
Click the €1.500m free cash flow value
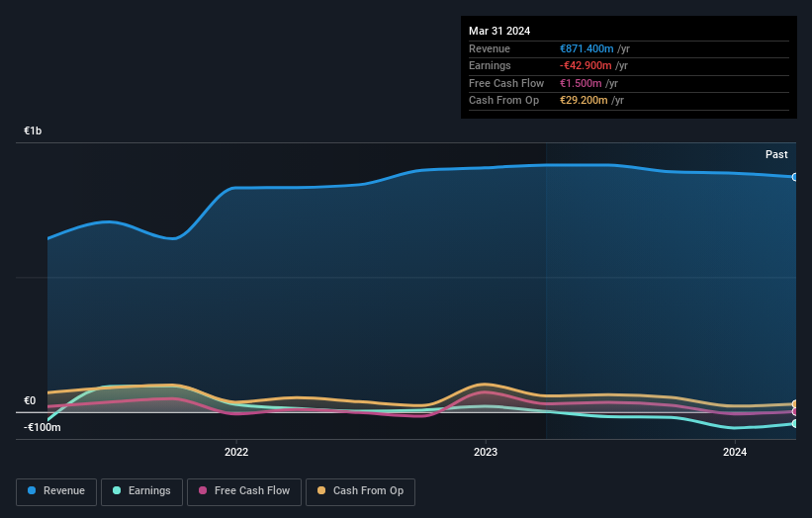[x=581, y=83]
